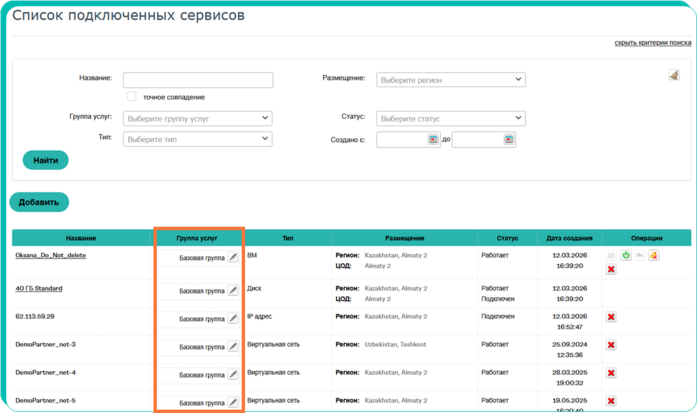
Task: Click the 'Дата создания' column header
Action: 568,238
